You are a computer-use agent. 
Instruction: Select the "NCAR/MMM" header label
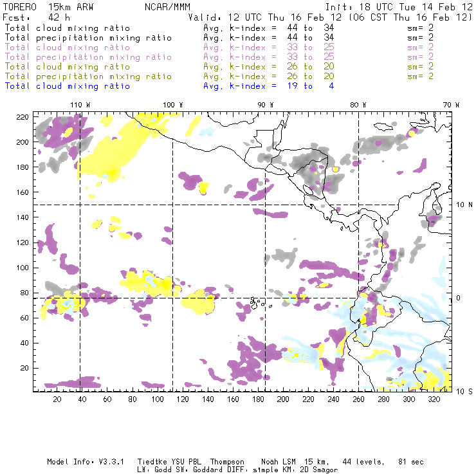pyautogui.click(x=167, y=7)
